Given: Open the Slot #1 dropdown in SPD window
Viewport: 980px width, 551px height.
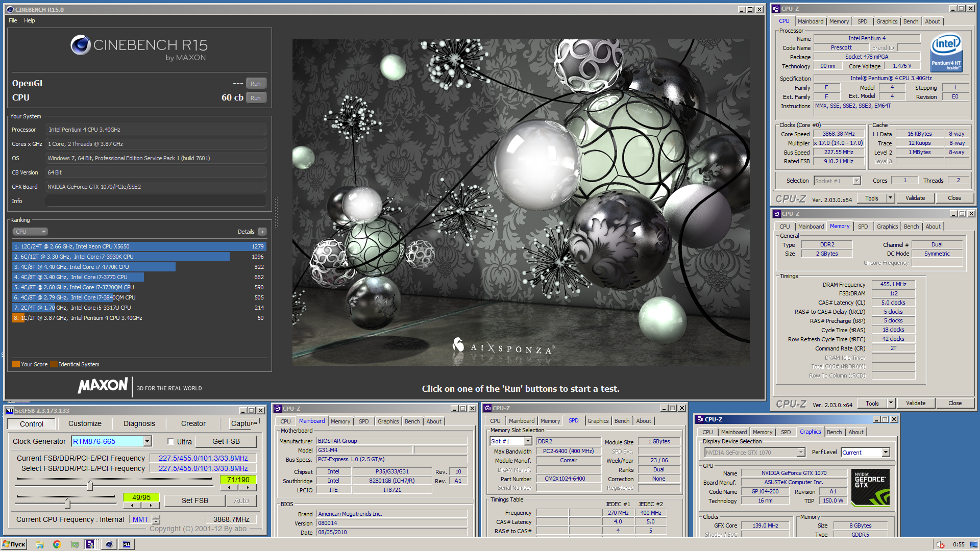Looking at the screenshot, I should tap(528, 441).
